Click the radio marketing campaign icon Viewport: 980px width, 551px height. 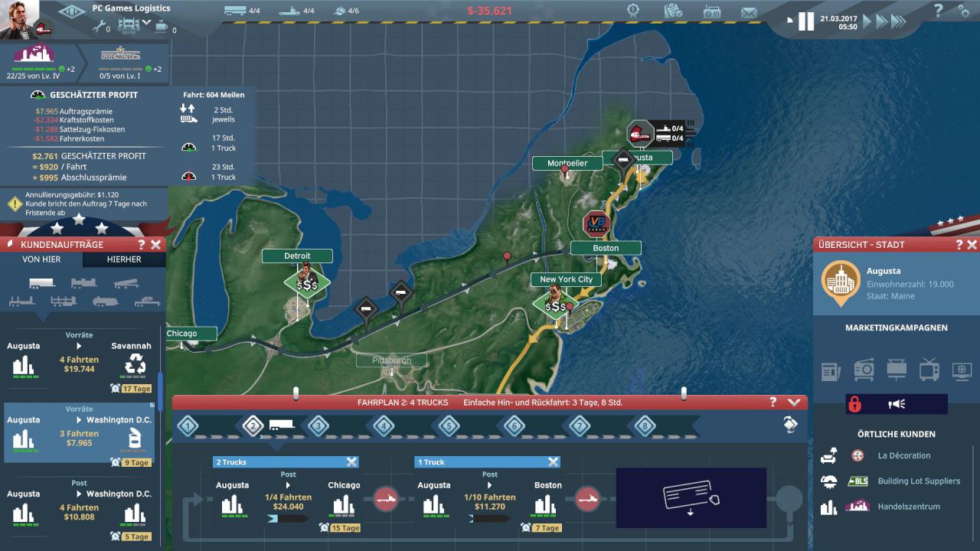point(864,370)
